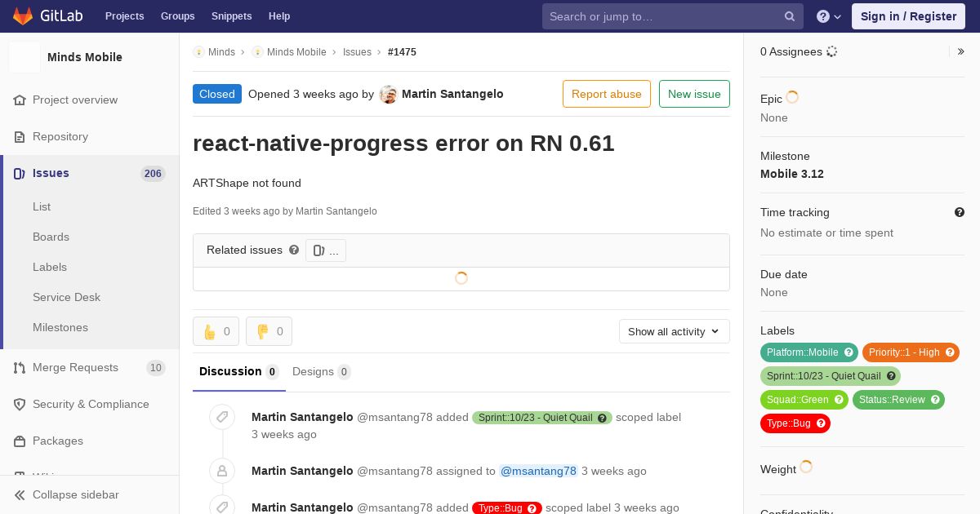Viewport: 980px width, 514px height.
Task: Collapse the right sidebar with double arrow
Action: [961, 51]
